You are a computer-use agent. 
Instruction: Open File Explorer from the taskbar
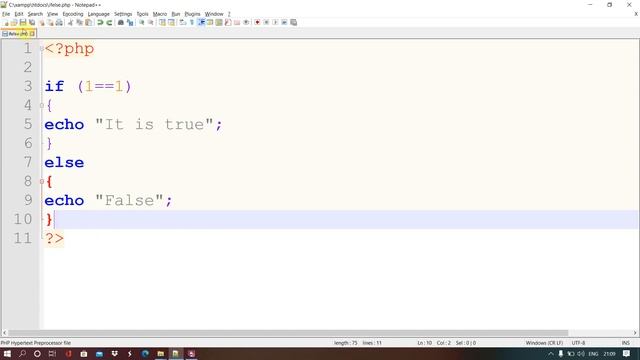pos(160,353)
